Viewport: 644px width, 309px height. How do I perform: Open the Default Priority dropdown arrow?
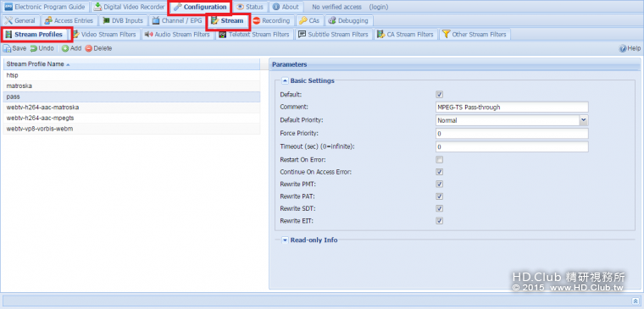(x=584, y=120)
